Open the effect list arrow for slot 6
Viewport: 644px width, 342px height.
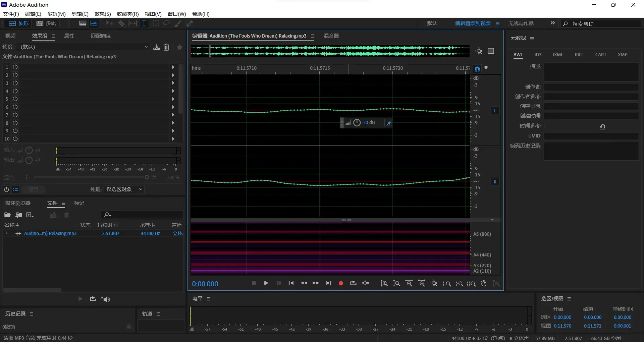click(173, 107)
